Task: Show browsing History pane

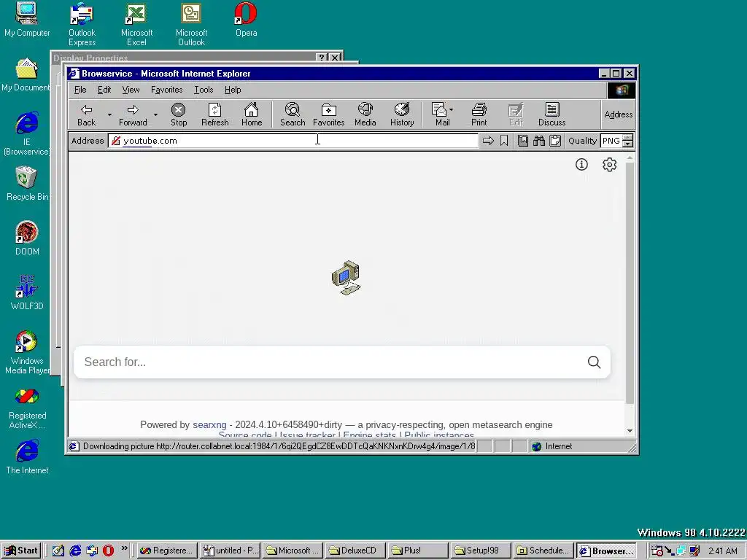Action: (x=402, y=114)
